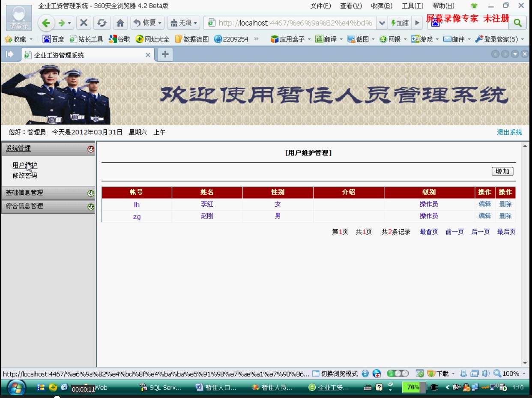Click the Stop loading X button
This screenshot has width=532, height=398.
click(84, 23)
